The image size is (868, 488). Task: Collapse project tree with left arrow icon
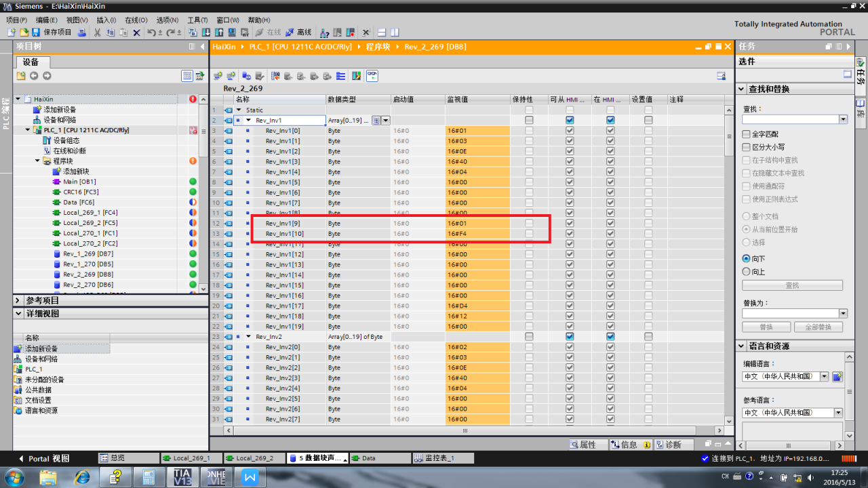[203, 47]
